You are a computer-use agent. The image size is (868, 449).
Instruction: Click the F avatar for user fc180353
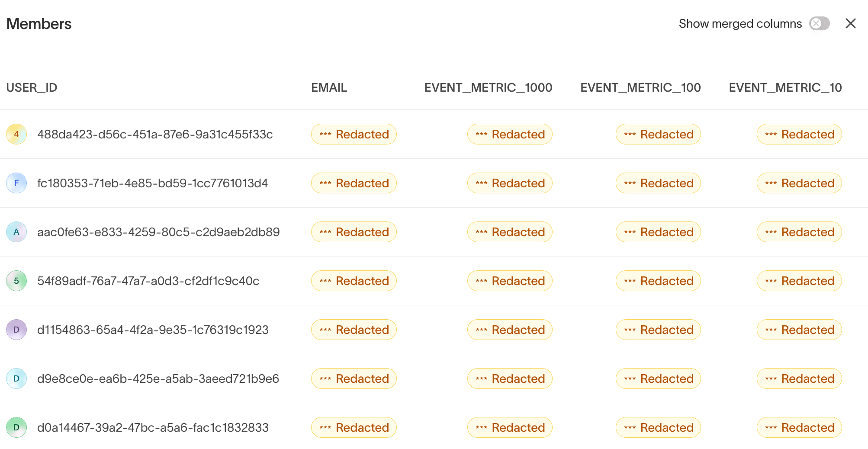coord(16,183)
